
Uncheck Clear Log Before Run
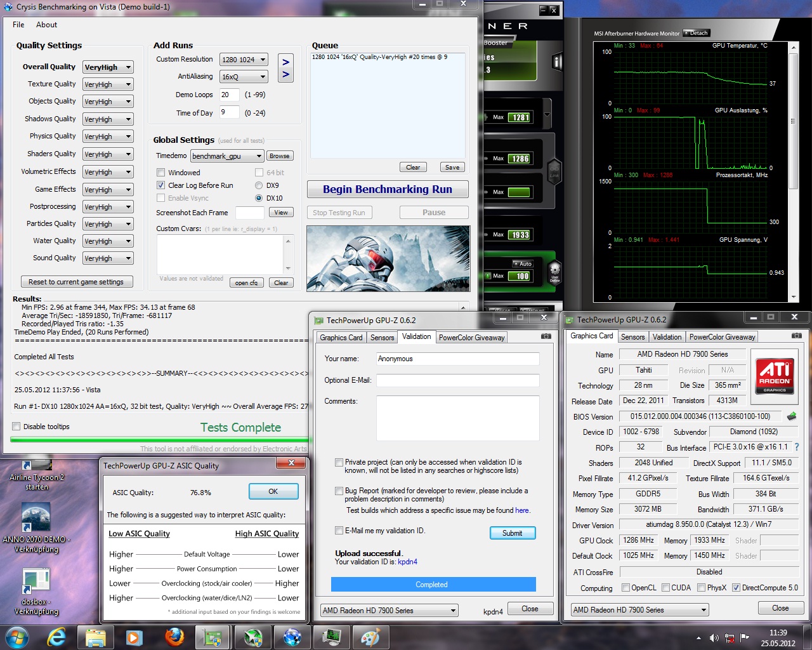tap(161, 185)
